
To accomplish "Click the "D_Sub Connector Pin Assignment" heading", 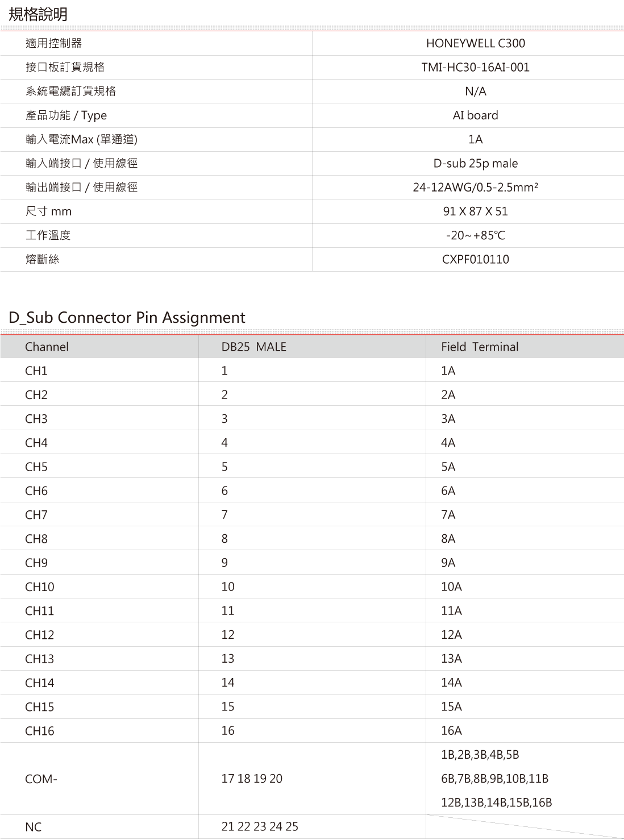I will (x=127, y=317).
